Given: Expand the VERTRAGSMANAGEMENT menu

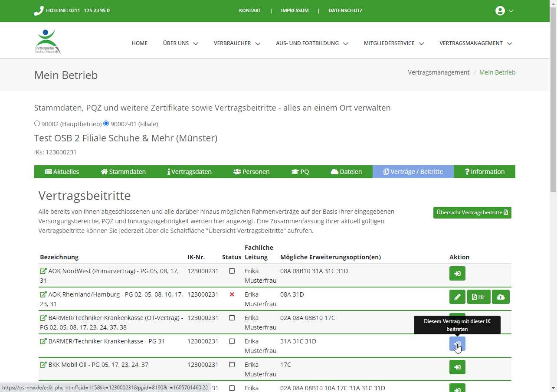Looking at the screenshot, I should pyautogui.click(x=476, y=43).
